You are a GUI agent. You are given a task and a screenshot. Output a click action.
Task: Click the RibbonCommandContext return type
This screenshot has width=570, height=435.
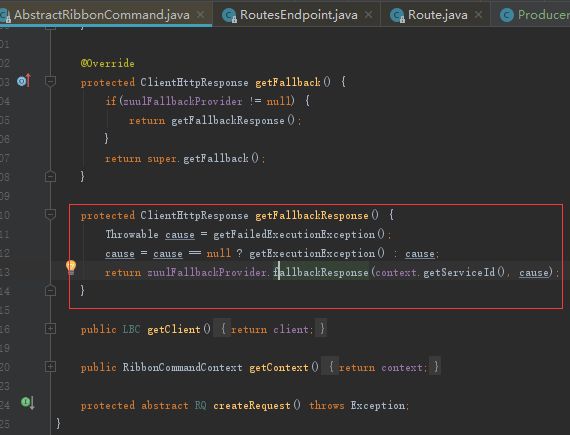coord(182,367)
